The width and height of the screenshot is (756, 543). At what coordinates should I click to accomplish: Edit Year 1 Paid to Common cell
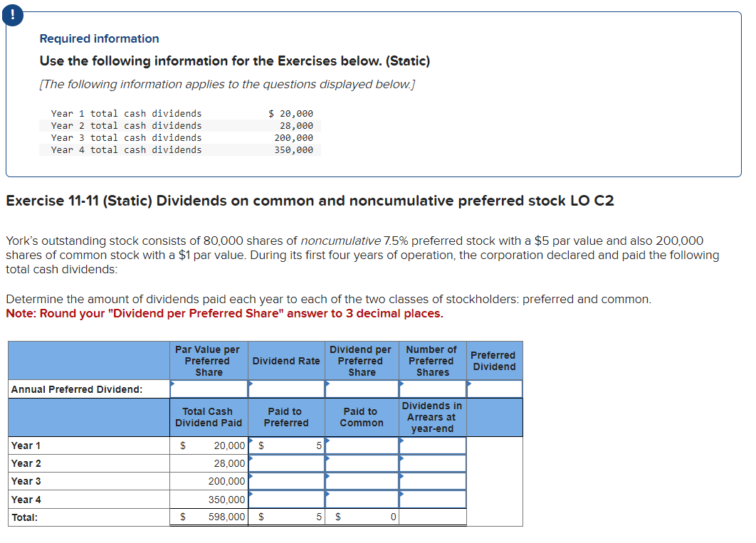click(362, 446)
